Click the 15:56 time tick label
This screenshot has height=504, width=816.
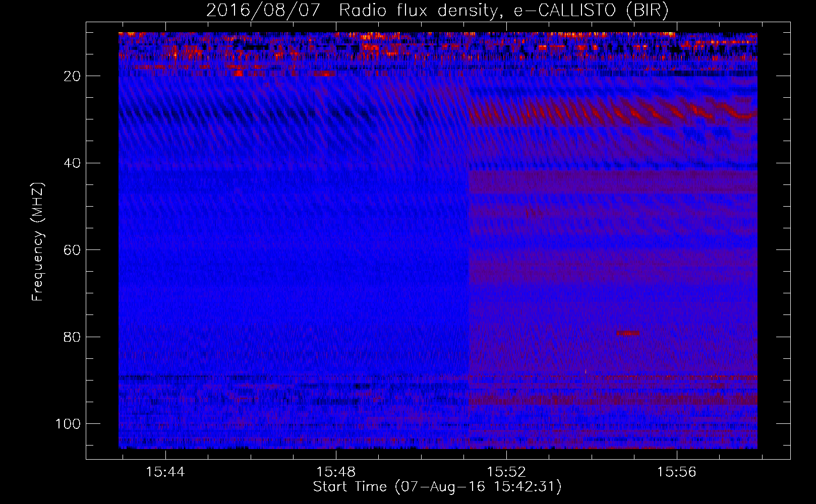click(676, 472)
